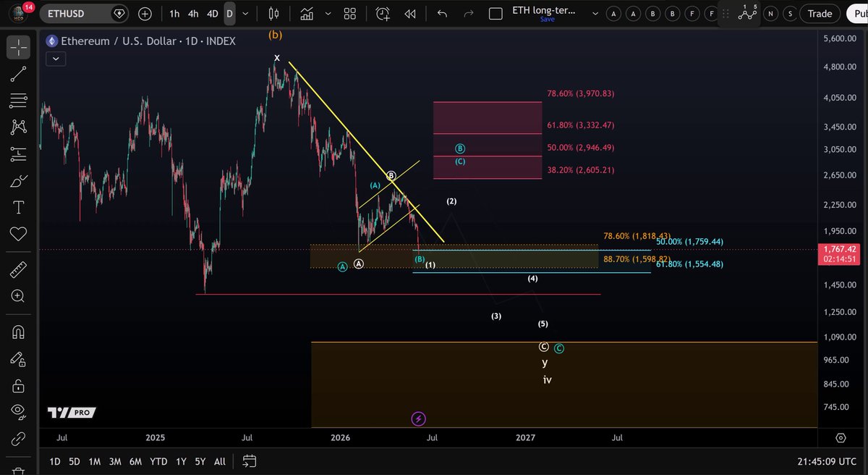868x475 pixels.
Task: Open user profile avatar with notifications
Action: click(x=19, y=13)
